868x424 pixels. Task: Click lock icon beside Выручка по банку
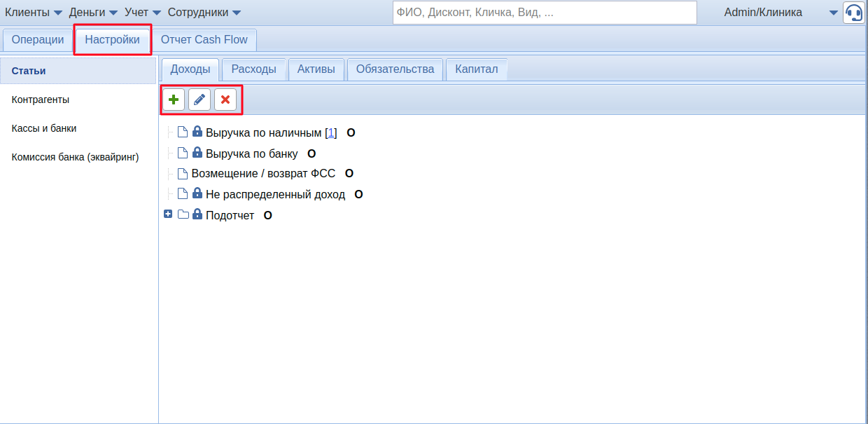197,153
